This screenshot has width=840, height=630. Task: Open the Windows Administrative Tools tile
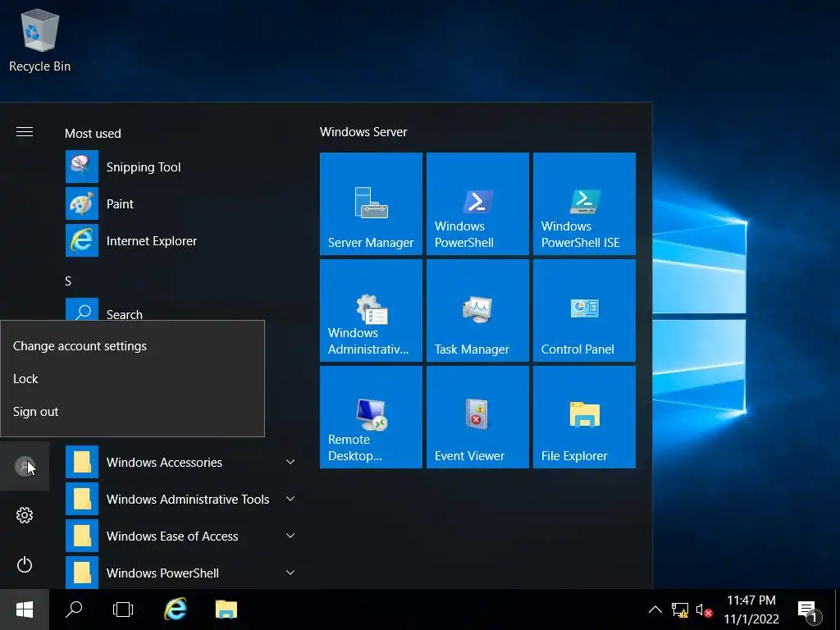[x=371, y=310]
